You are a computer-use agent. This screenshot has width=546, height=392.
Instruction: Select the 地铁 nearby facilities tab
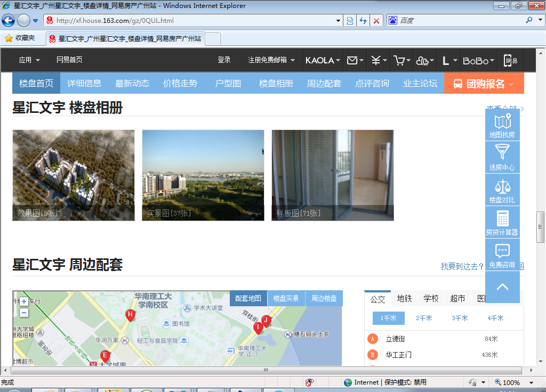pos(404,298)
